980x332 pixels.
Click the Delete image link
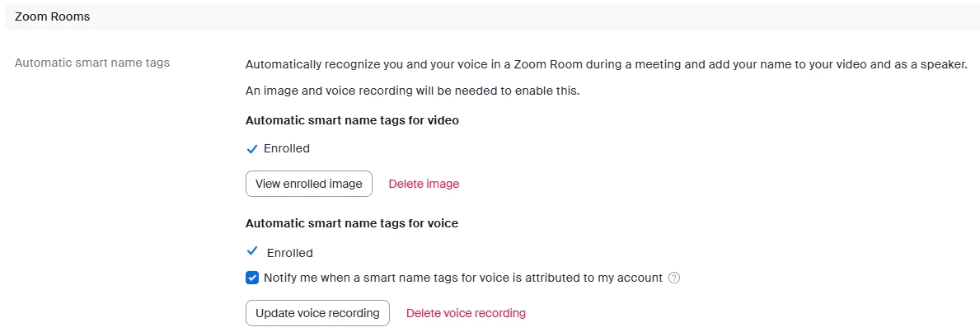point(424,184)
